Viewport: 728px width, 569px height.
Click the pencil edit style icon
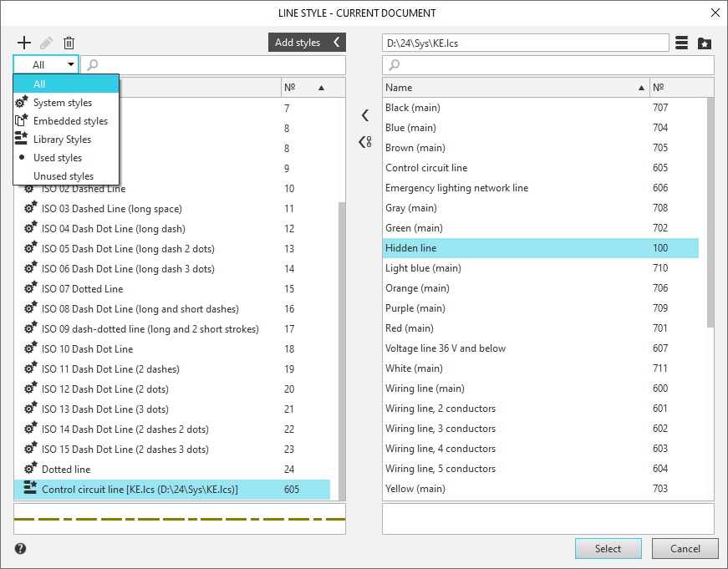47,43
